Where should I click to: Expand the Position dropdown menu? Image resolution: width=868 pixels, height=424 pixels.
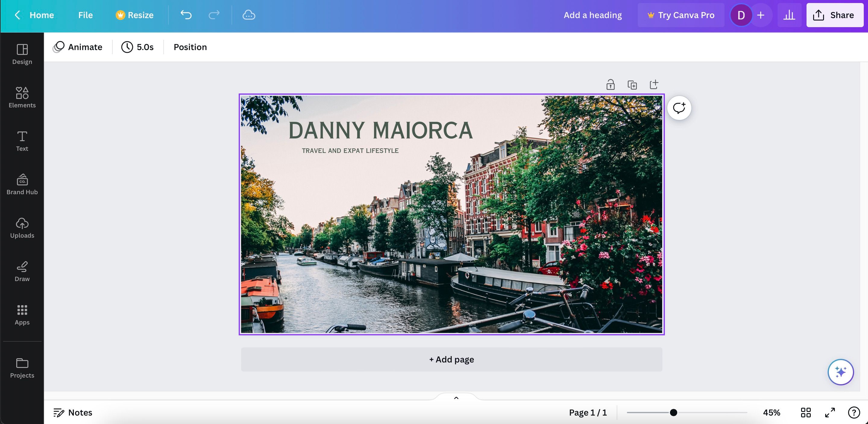click(x=190, y=46)
